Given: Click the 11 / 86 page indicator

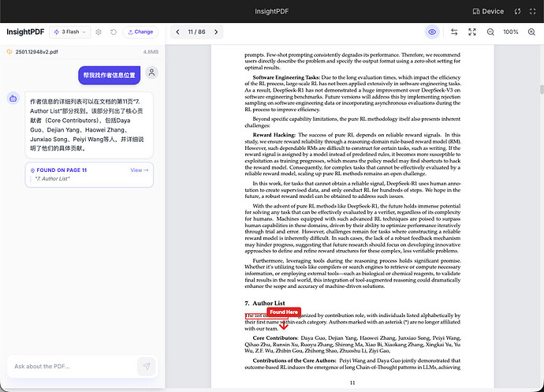Looking at the screenshot, I should coord(197,32).
